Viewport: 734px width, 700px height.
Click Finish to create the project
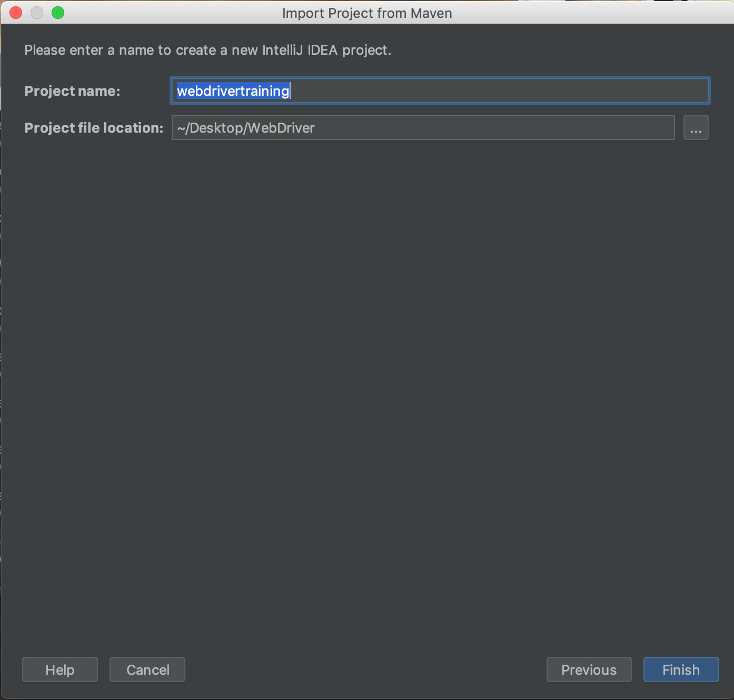click(x=681, y=669)
